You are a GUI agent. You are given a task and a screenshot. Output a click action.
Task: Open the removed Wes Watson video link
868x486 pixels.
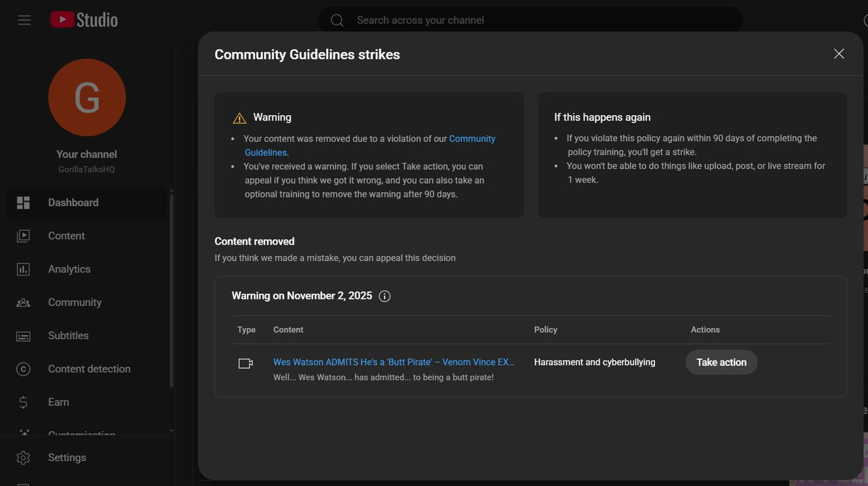point(393,362)
